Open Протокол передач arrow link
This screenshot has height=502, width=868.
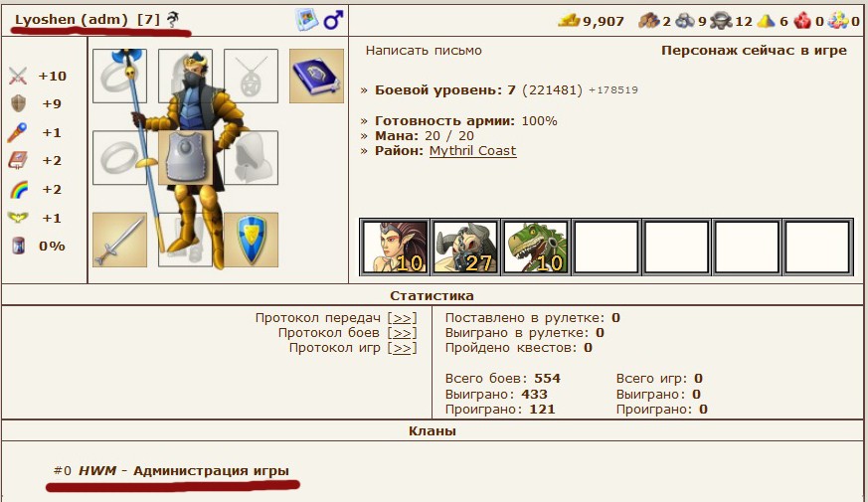(403, 318)
